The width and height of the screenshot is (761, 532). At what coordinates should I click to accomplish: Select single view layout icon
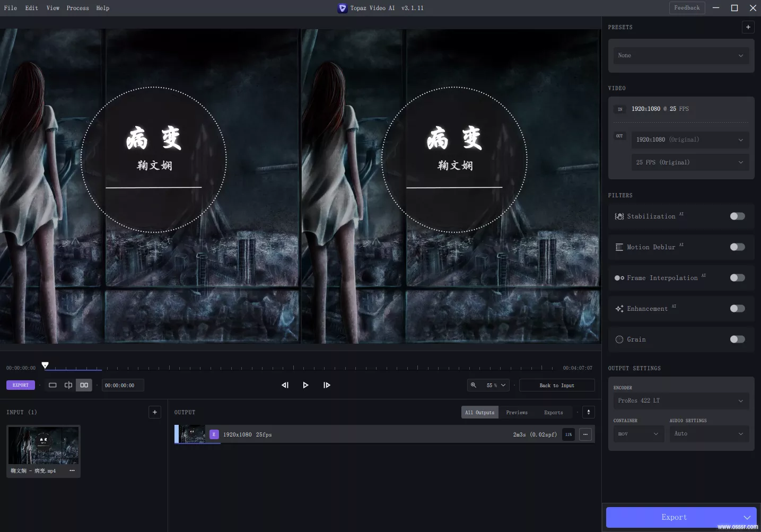click(x=53, y=385)
